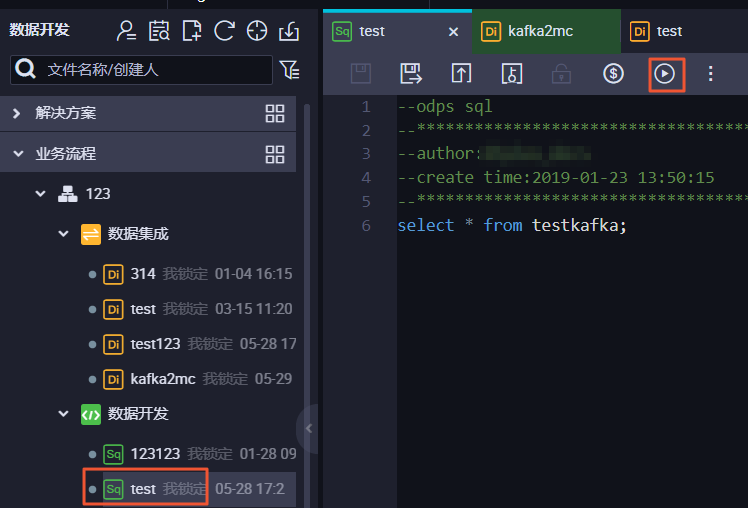Click the 数据开发 panel title
Image resolution: width=748 pixels, height=508 pixels.
click(40, 30)
